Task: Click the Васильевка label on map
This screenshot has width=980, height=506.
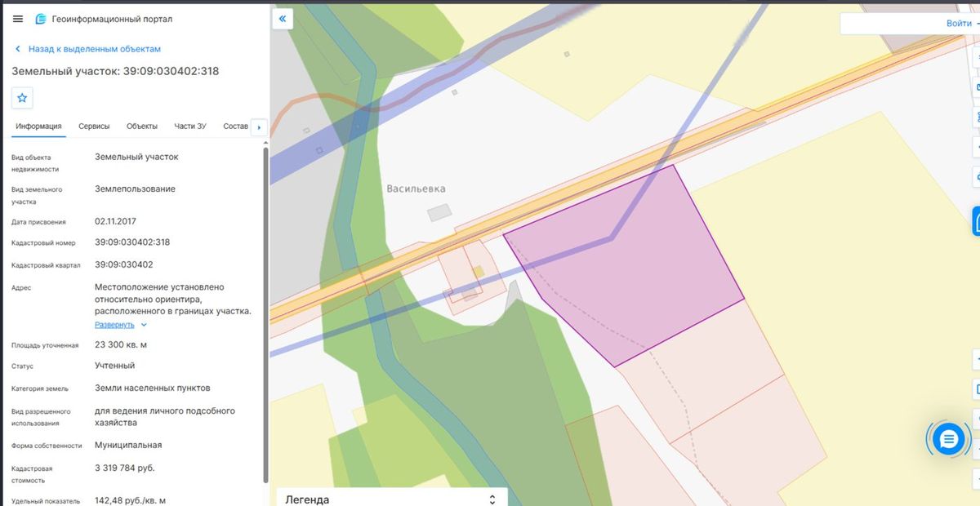Action: 416,189
